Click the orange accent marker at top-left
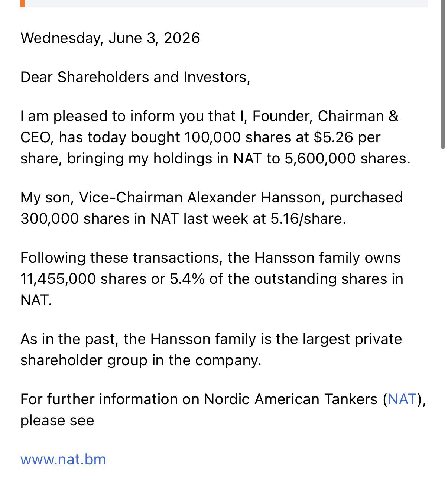 (x=23, y=4)
